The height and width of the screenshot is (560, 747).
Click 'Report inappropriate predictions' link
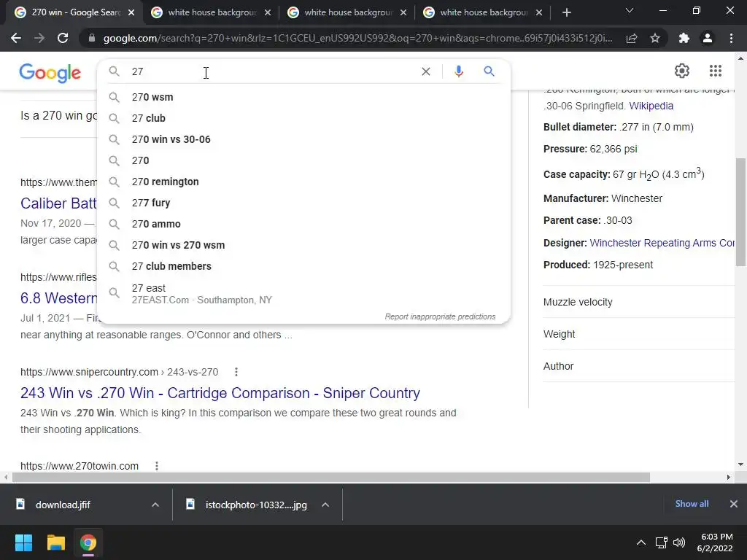pyautogui.click(x=440, y=316)
